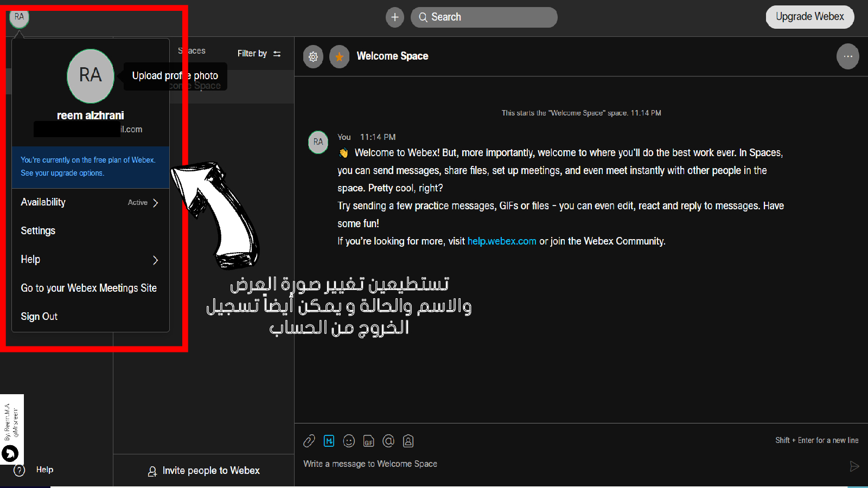Click the plus button beside Search
Image resolution: width=868 pixels, height=488 pixels.
(x=394, y=17)
